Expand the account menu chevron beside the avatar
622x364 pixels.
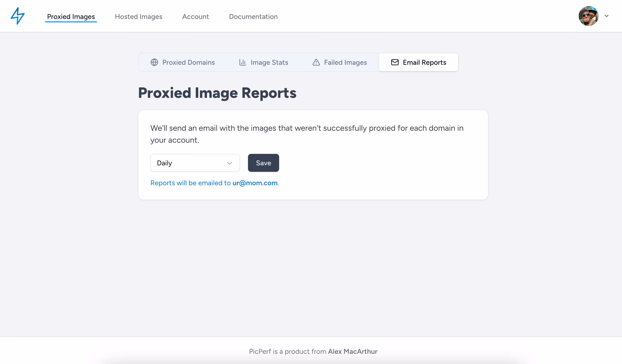tap(607, 16)
